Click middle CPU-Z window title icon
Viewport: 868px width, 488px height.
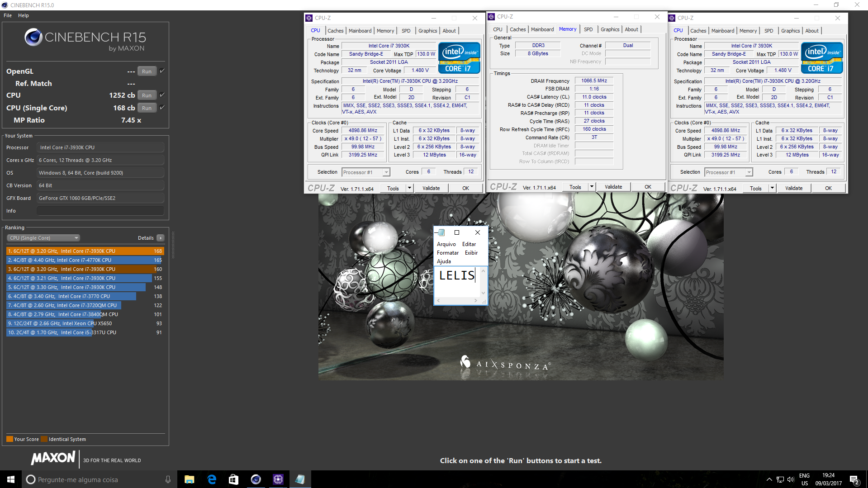coord(491,17)
